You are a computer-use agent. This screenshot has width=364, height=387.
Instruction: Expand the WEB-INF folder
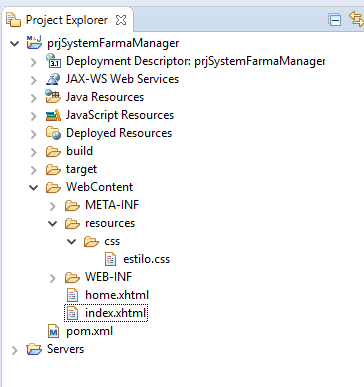(x=53, y=278)
